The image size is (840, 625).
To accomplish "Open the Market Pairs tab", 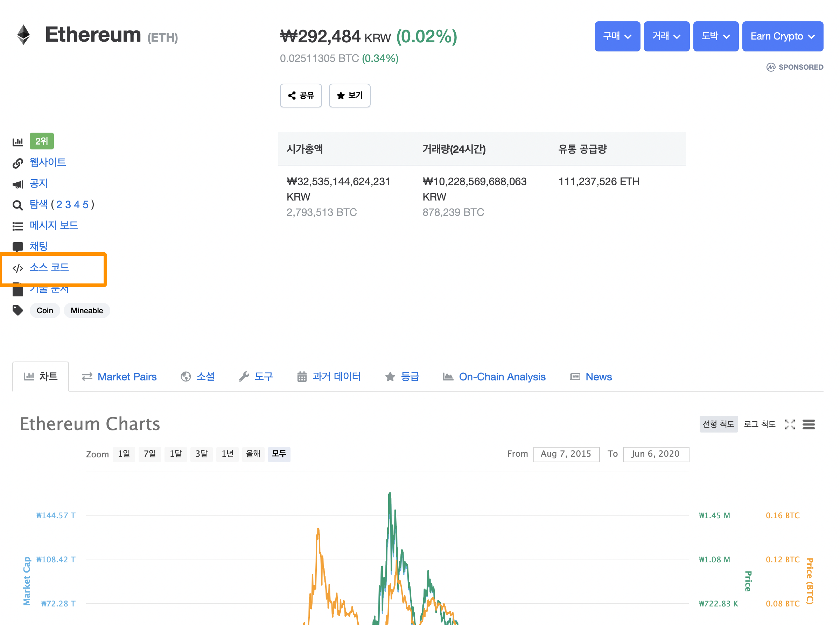I will pos(119,377).
